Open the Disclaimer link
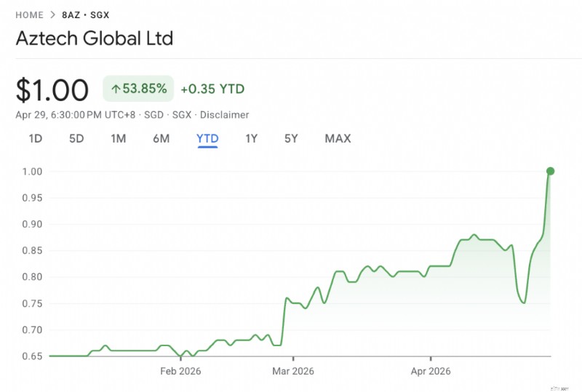The width and height of the screenshot is (582, 392). tap(224, 115)
